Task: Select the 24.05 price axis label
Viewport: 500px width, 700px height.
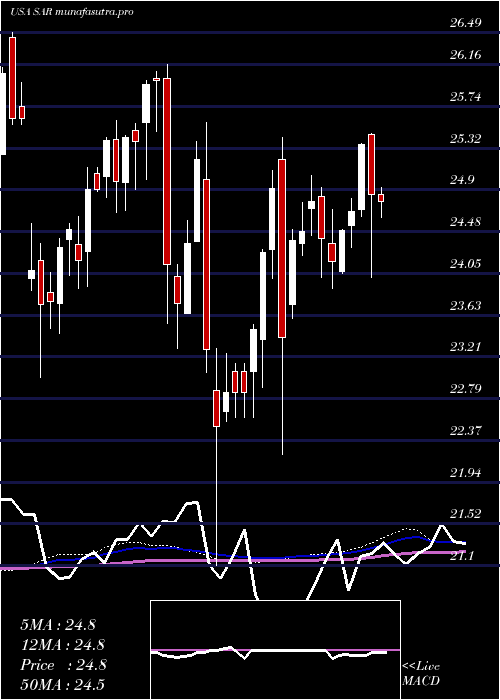Action: [x=465, y=264]
